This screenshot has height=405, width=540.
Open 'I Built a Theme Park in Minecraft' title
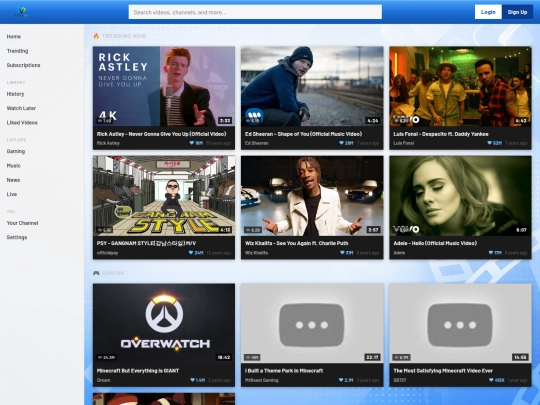[x=284, y=371]
